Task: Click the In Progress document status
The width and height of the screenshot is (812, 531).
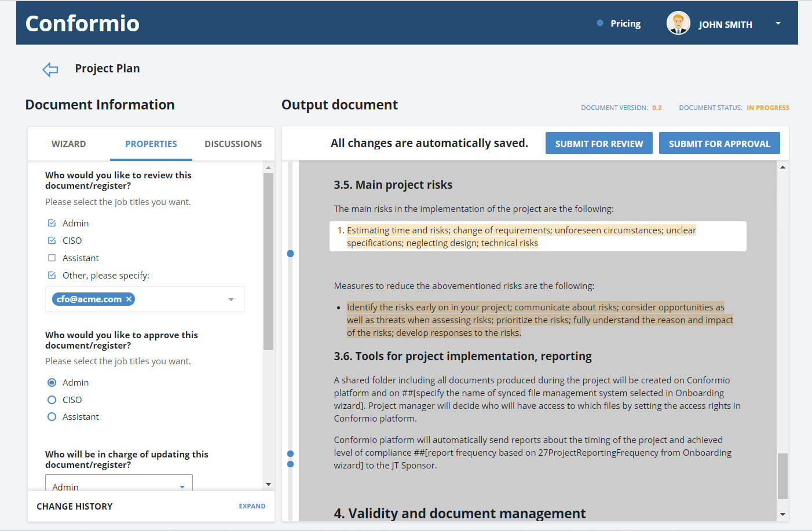Action: [x=768, y=108]
